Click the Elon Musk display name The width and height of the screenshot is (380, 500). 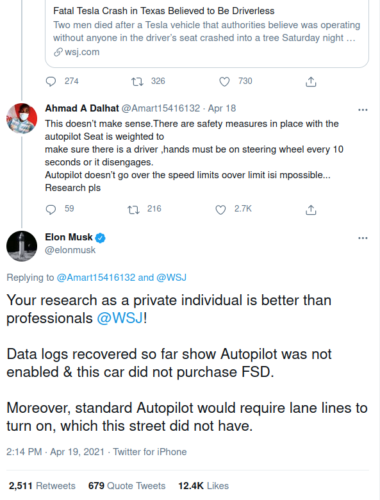(x=69, y=237)
